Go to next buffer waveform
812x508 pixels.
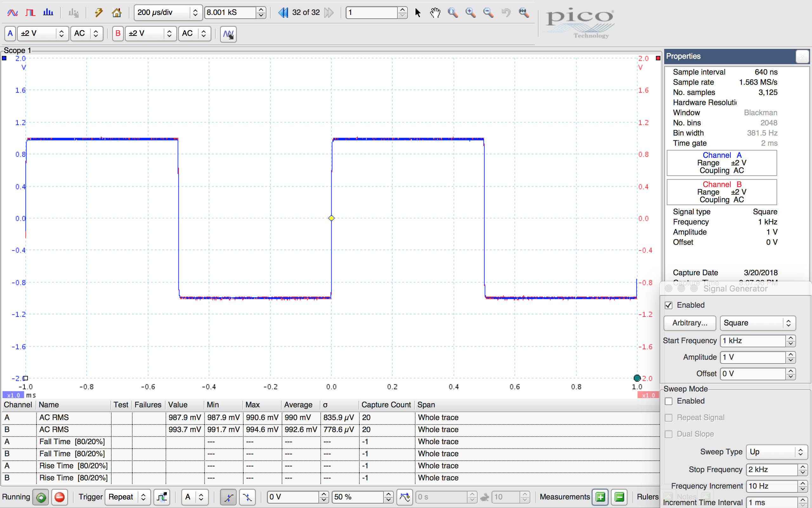click(x=329, y=13)
